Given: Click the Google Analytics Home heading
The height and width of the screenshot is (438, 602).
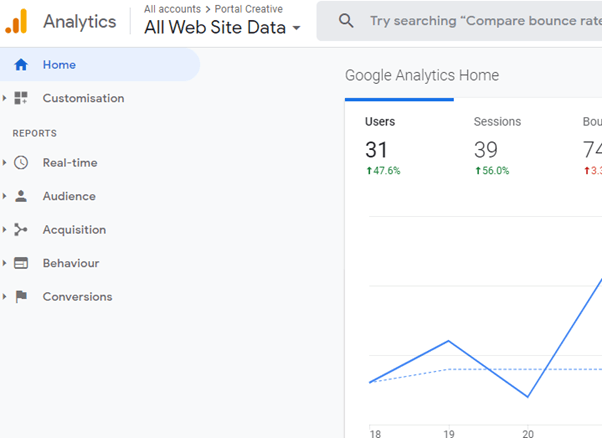Looking at the screenshot, I should click(x=422, y=75).
